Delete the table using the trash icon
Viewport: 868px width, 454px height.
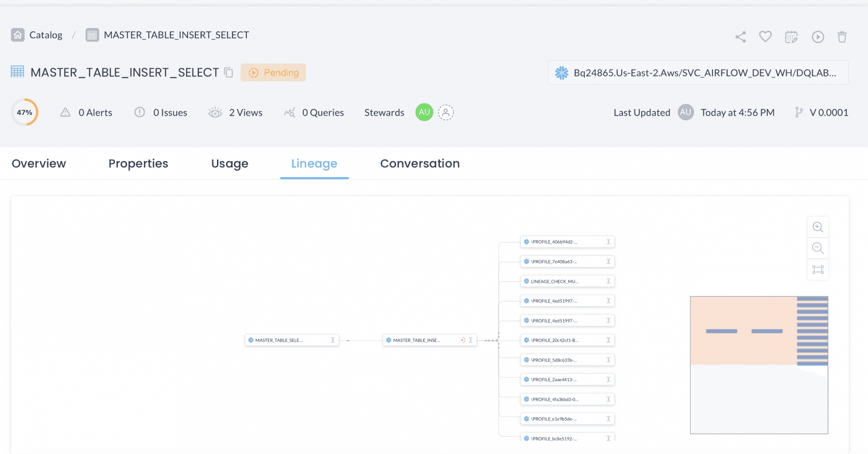(842, 37)
